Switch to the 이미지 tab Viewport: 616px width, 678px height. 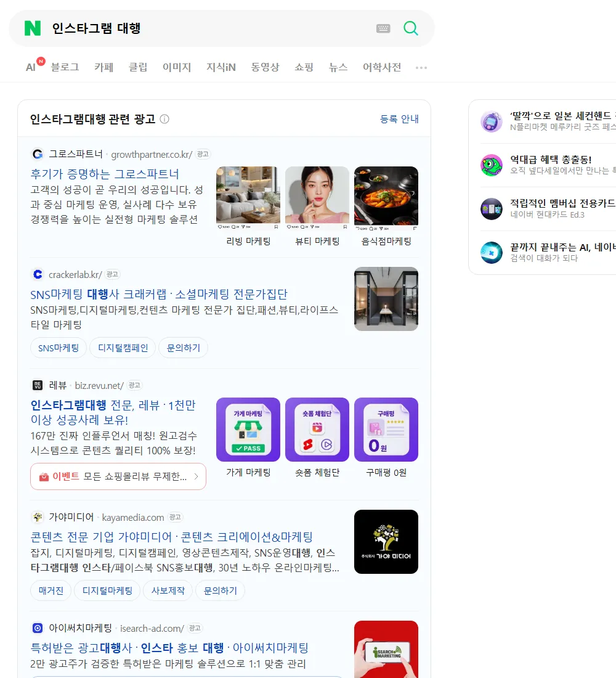point(177,67)
